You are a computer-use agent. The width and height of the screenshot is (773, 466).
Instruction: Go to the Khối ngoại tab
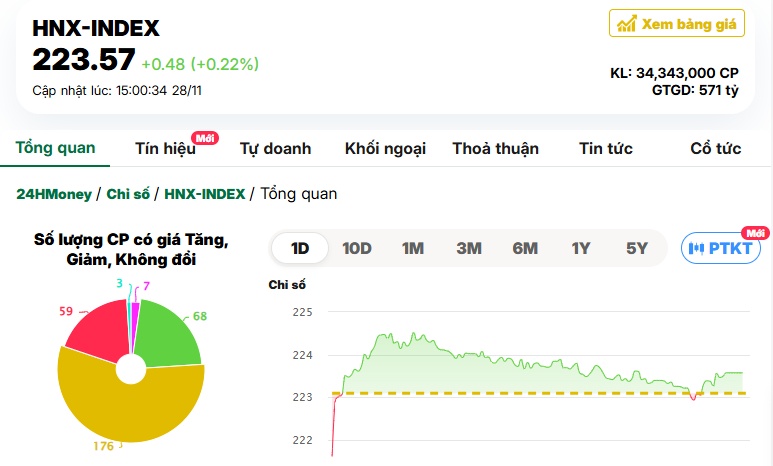coord(385,149)
